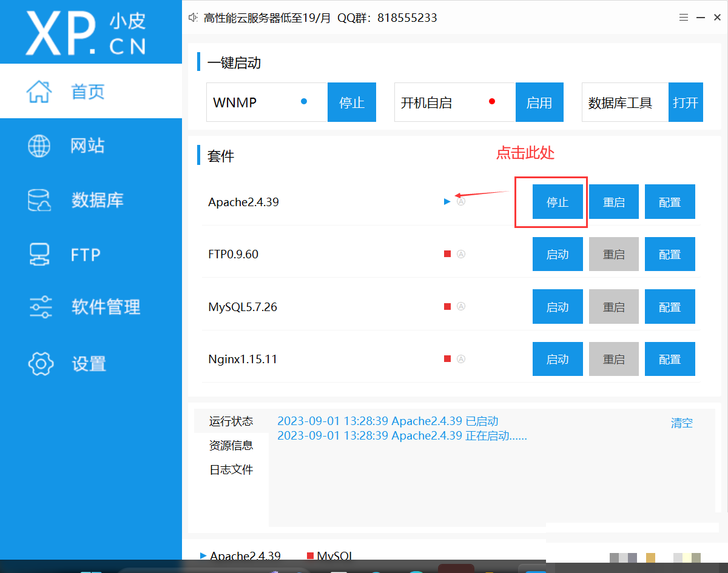
Task: Click the 套件 section heading
Action: coord(221,156)
